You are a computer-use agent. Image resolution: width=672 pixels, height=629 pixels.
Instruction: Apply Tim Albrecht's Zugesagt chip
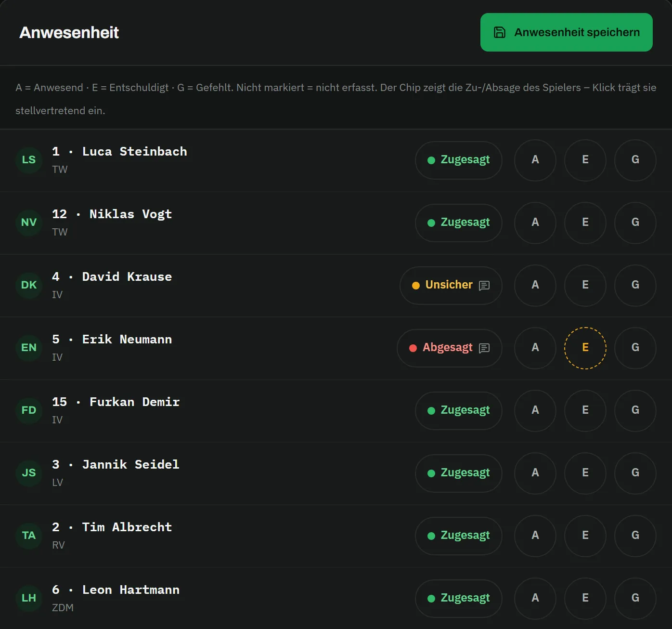[x=459, y=536]
